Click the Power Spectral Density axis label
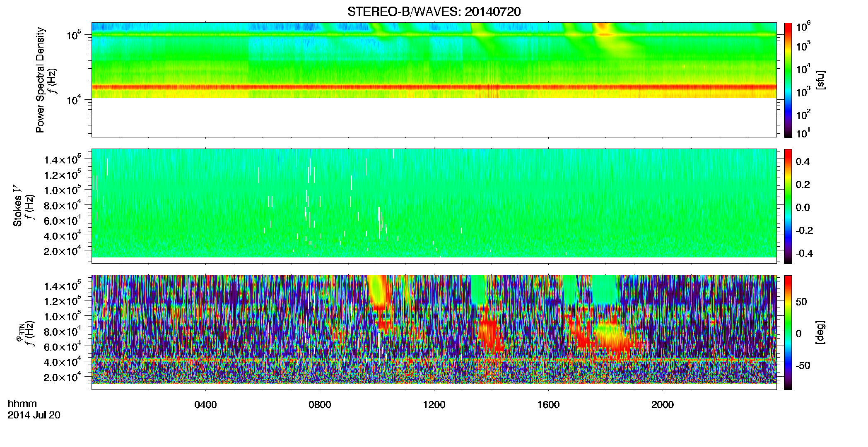Image resolution: width=868 pixels, height=447 pixels. pos(40,80)
